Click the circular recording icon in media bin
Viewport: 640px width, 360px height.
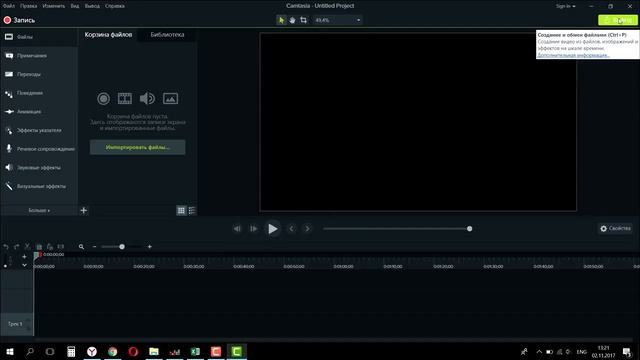coord(104,98)
